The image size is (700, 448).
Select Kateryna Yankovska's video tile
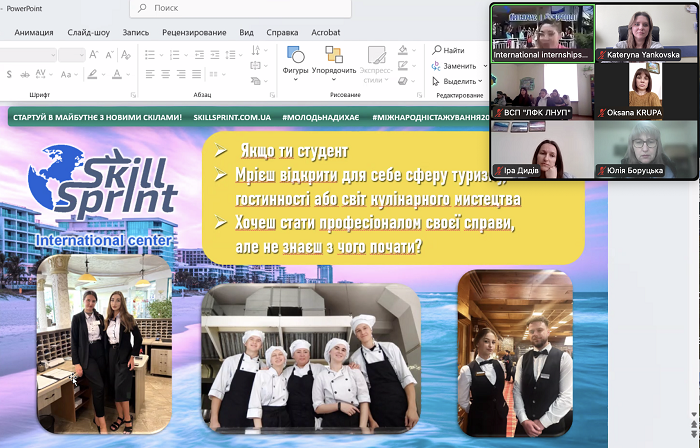coord(646,32)
